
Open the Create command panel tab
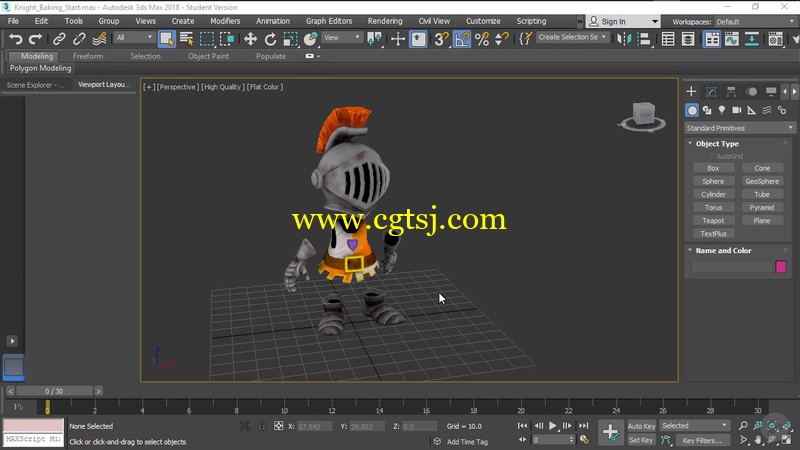pyautogui.click(x=691, y=91)
